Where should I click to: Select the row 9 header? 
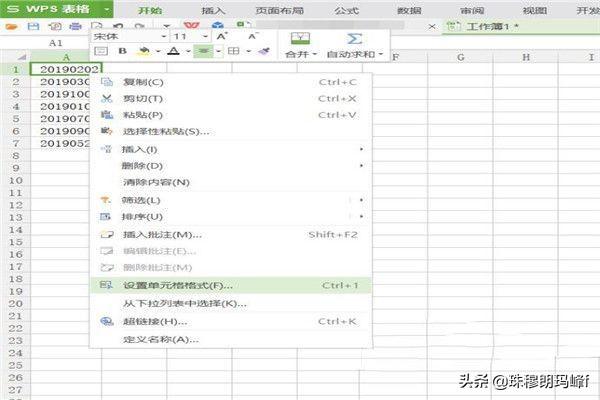(x=16, y=168)
